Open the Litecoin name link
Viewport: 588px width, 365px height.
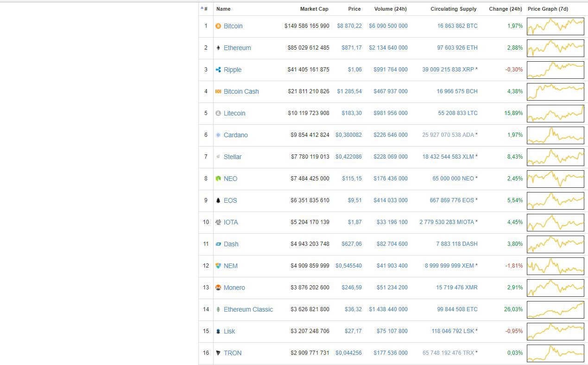pos(234,113)
